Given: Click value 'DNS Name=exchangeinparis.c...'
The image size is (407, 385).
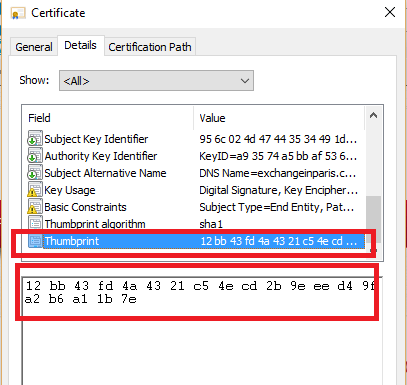Looking at the screenshot, I should click(x=277, y=173).
